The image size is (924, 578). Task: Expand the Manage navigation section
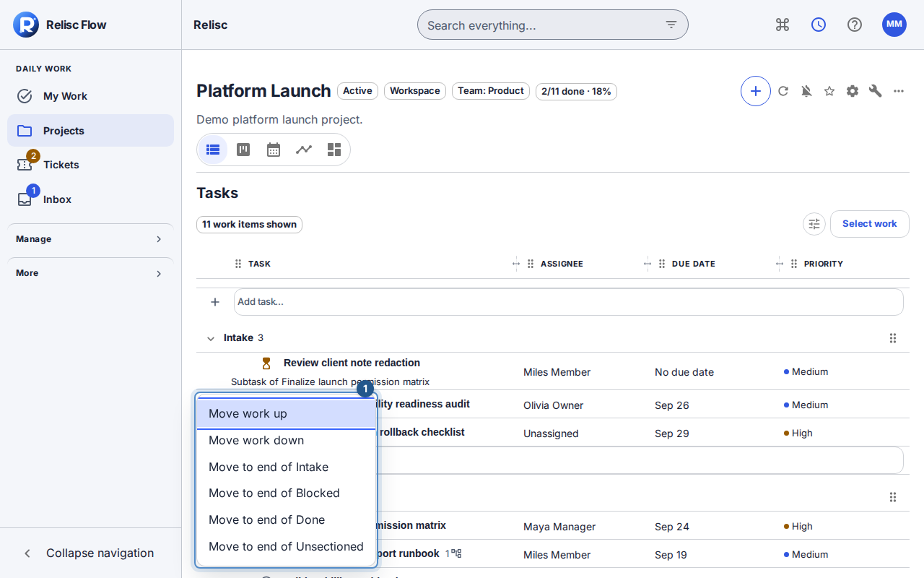coord(90,239)
